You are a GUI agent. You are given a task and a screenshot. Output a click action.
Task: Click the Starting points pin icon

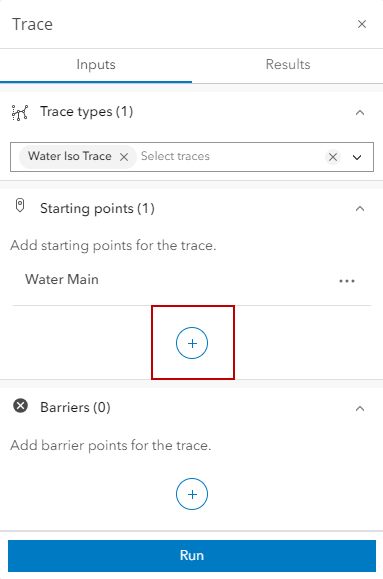(20, 206)
